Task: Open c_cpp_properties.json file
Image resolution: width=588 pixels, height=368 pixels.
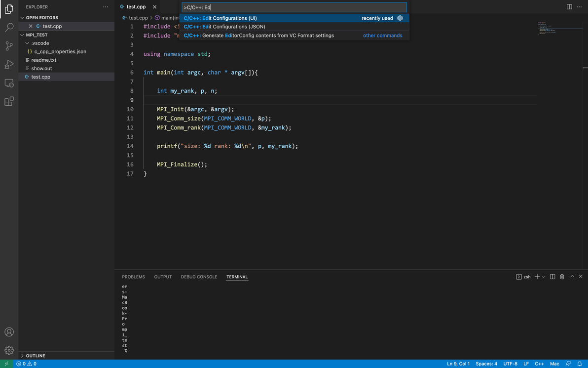Action: 67,51
